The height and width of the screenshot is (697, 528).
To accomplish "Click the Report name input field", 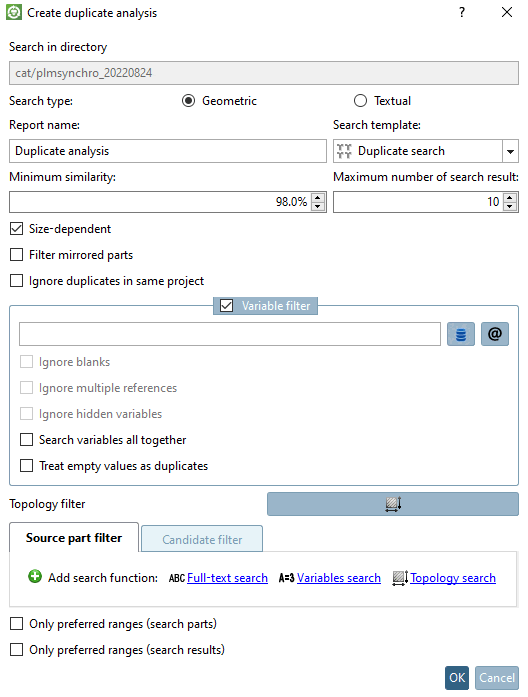I will 168,151.
